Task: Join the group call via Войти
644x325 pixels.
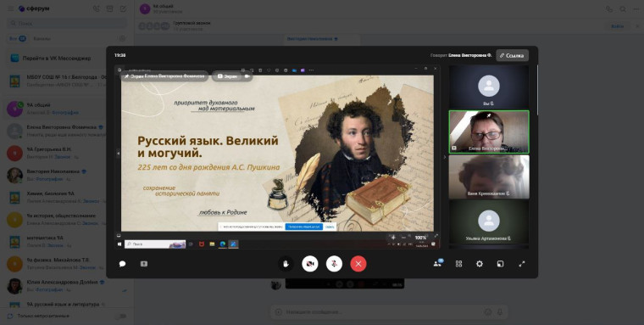Action: [617, 26]
